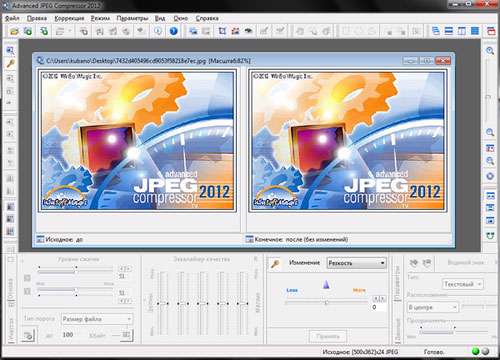
Task: Click the tile horizontally layout icon
Action: (x=449, y=31)
